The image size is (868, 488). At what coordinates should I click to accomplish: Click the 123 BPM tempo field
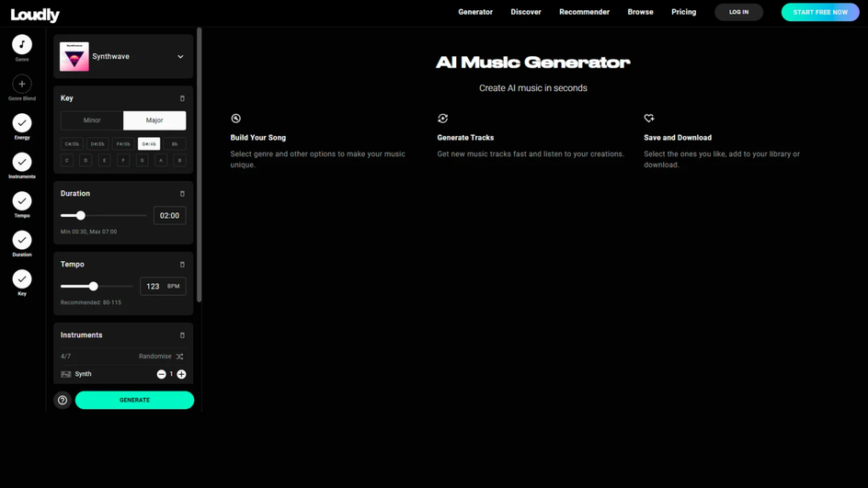coord(163,287)
